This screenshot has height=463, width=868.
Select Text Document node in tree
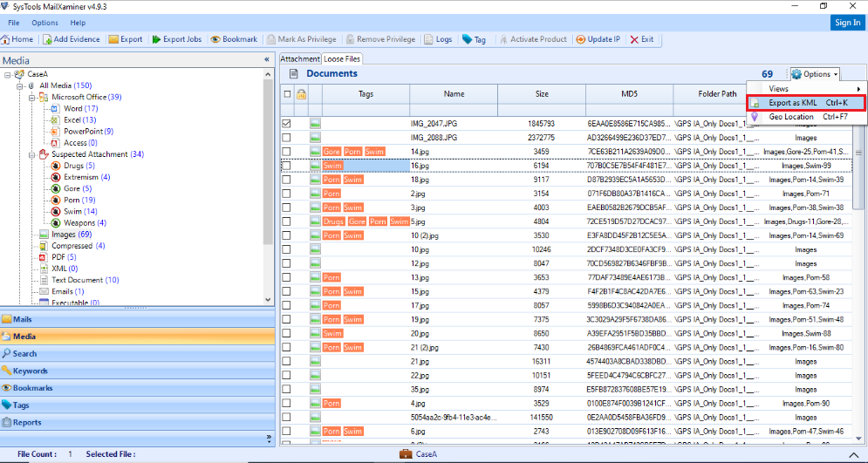[79, 280]
